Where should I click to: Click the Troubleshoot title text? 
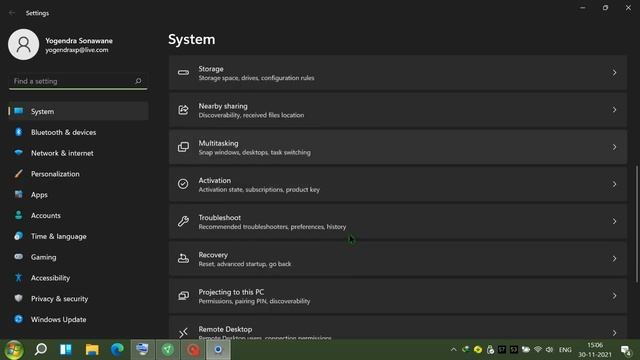[220, 218]
